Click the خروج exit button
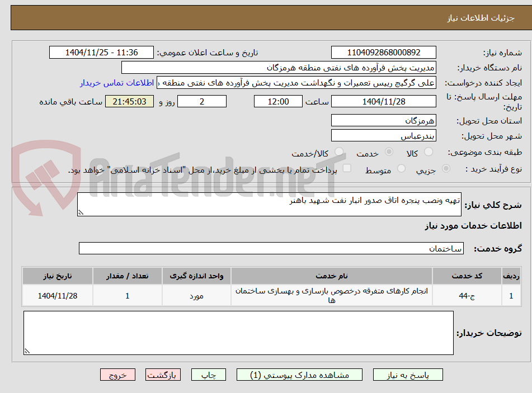532x393 pixels. coord(117,375)
